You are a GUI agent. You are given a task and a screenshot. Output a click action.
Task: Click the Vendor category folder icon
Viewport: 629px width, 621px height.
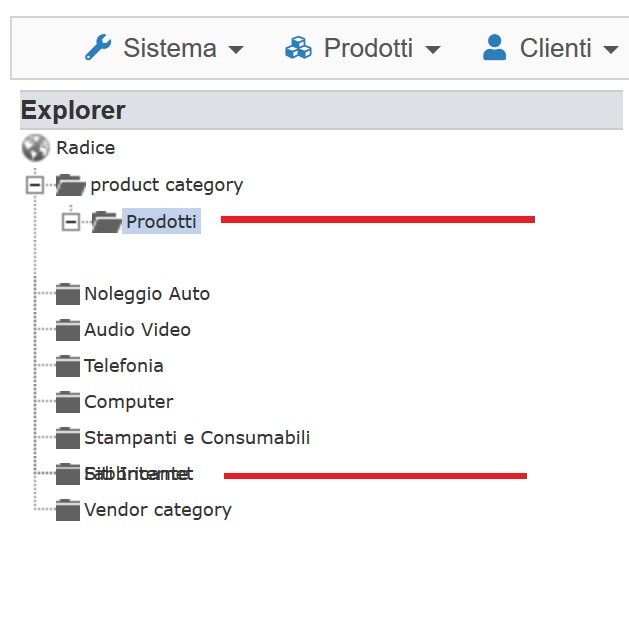point(68,510)
